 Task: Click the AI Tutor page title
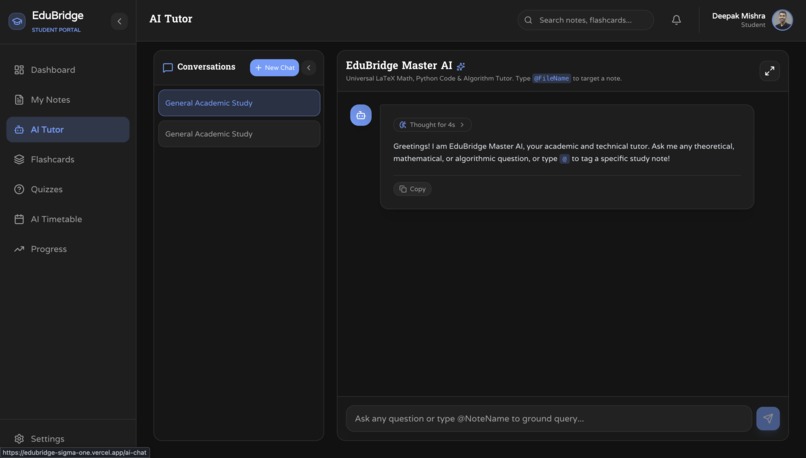(171, 19)
